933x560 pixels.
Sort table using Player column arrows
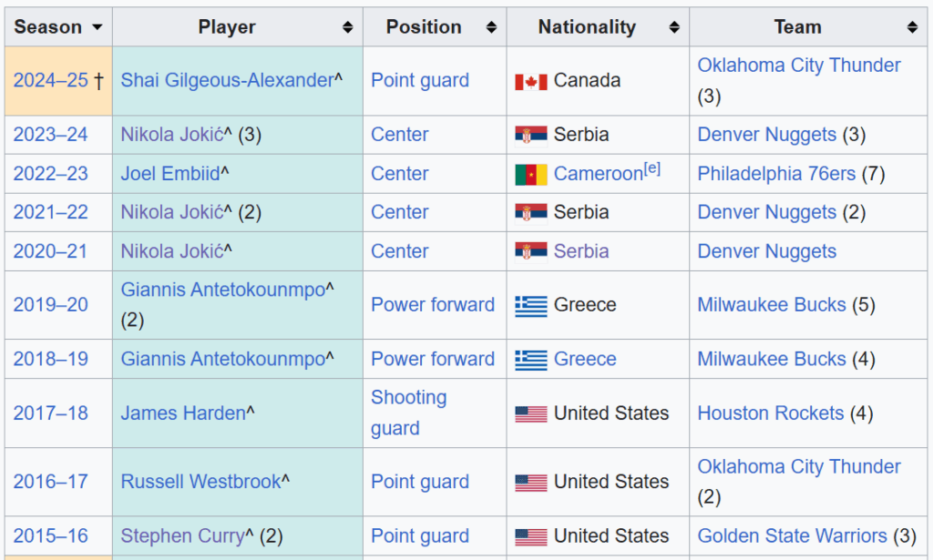347,27
